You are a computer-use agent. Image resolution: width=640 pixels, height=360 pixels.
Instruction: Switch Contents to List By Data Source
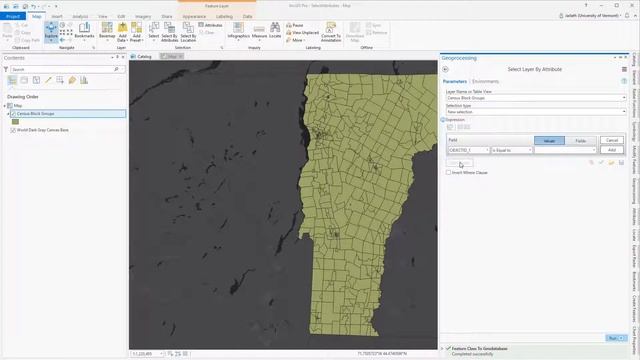coord(24,80)
